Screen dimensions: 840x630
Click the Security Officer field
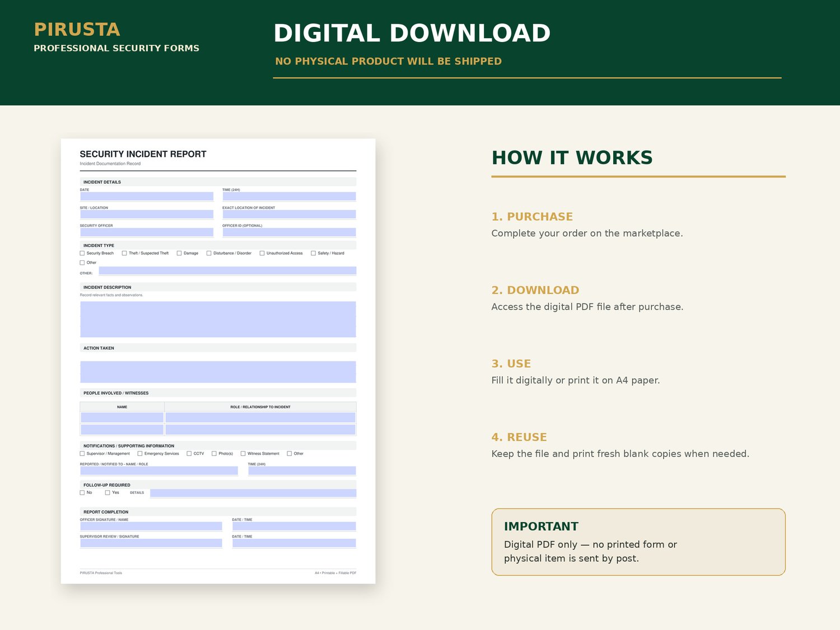pyautogui.click(x=147, y=232)
